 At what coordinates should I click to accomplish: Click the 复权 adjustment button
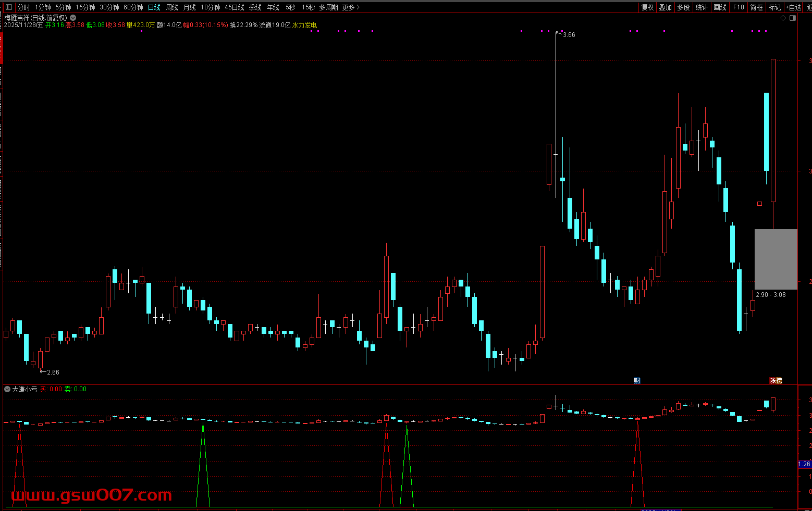point(647,7)
